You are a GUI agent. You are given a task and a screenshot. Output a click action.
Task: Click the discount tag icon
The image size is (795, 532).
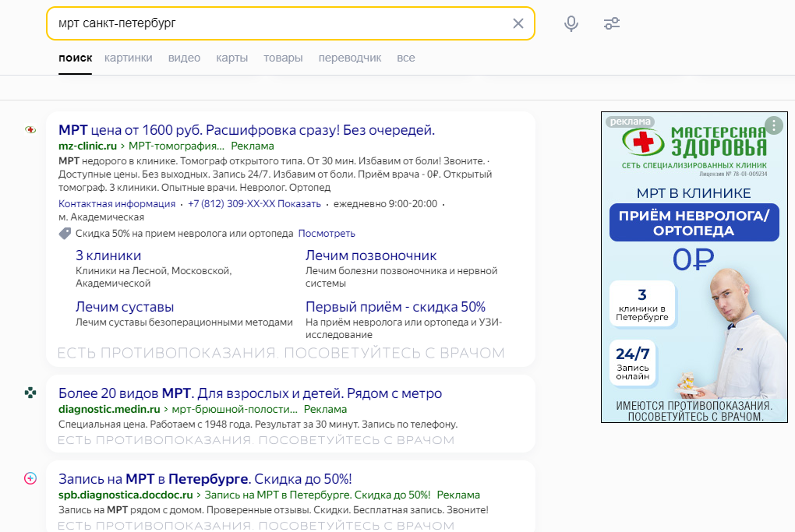tap(65, 233)
